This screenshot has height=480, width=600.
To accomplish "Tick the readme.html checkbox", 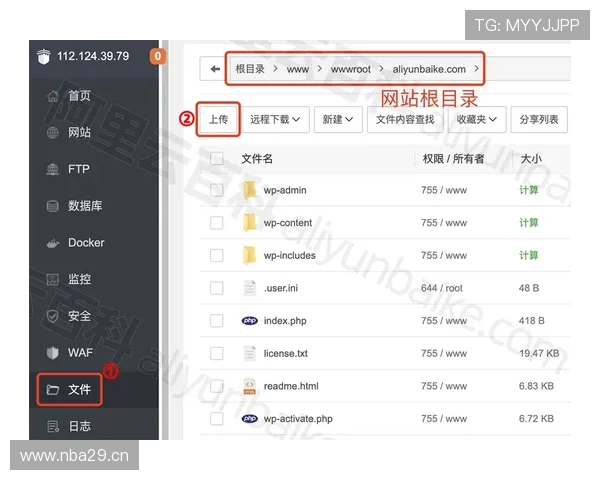I will pyautogui.click(x=217, y=386).
